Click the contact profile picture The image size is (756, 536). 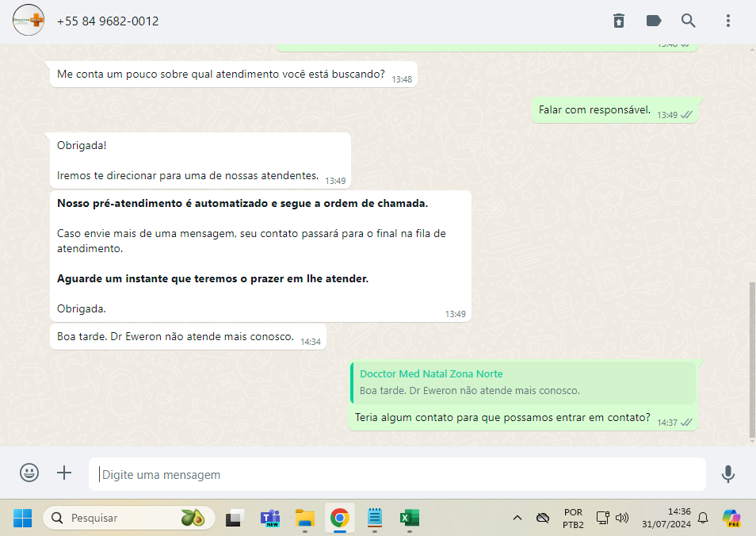(29, 21)
